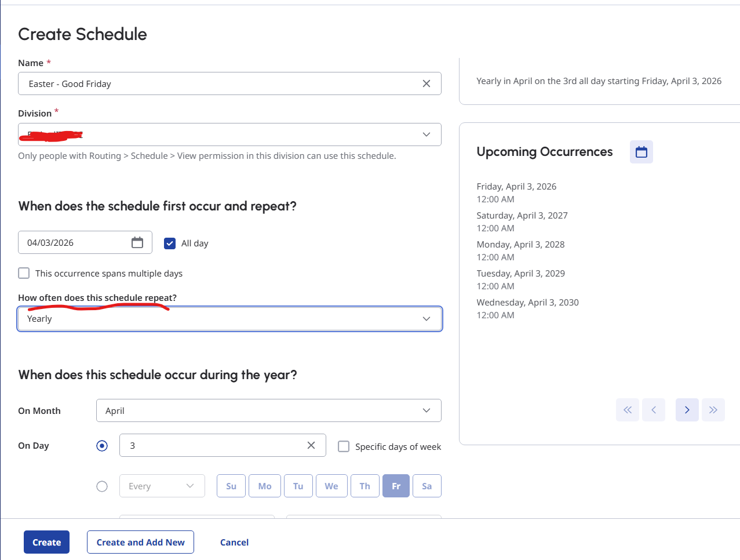
Task: Go to previous occurrences page arrow
Action: (654, 410)
